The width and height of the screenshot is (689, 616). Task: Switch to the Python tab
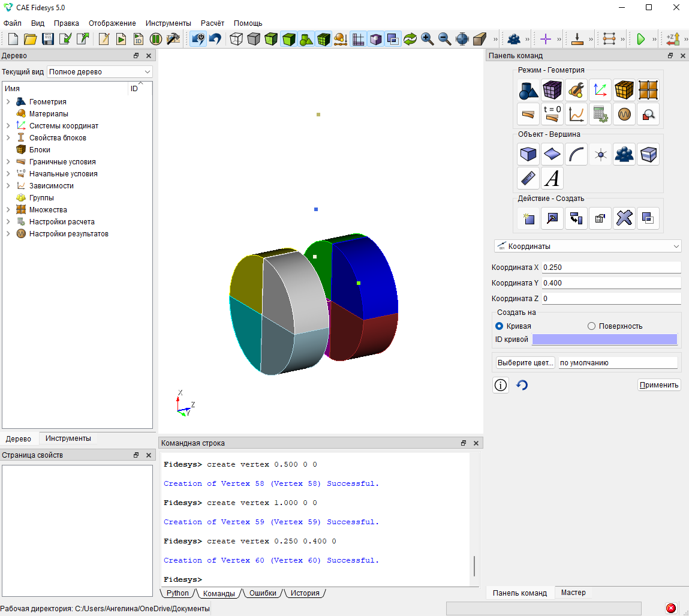pos(177,593)
